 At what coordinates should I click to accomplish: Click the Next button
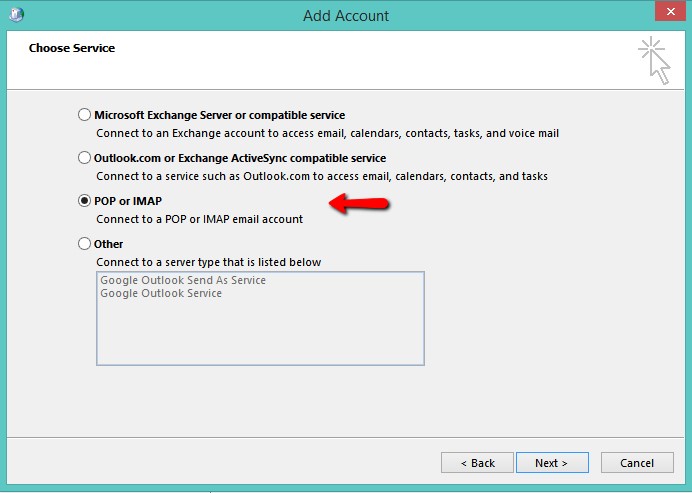point(552,463)
